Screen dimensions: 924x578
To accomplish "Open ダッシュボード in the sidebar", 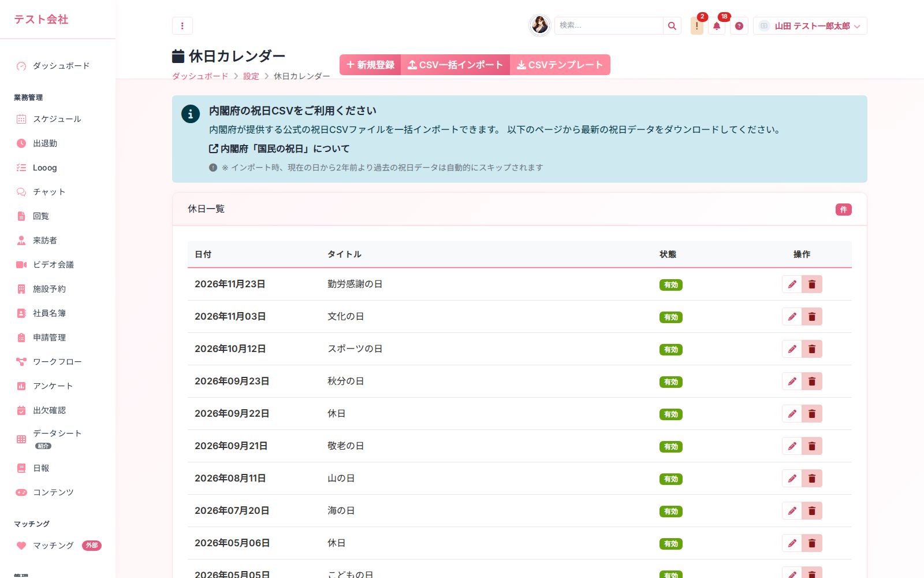I will (58, 66).
